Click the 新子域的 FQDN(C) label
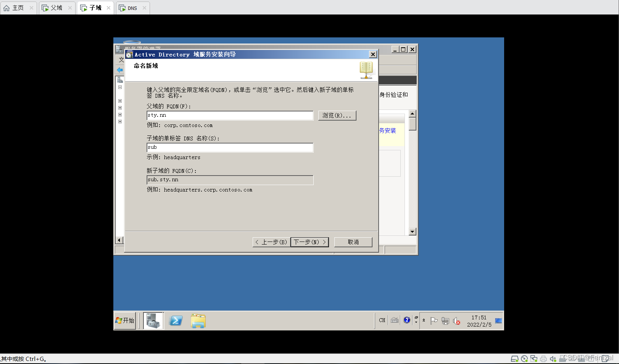This screenshot has width=619, height=364. click(172, 171)
